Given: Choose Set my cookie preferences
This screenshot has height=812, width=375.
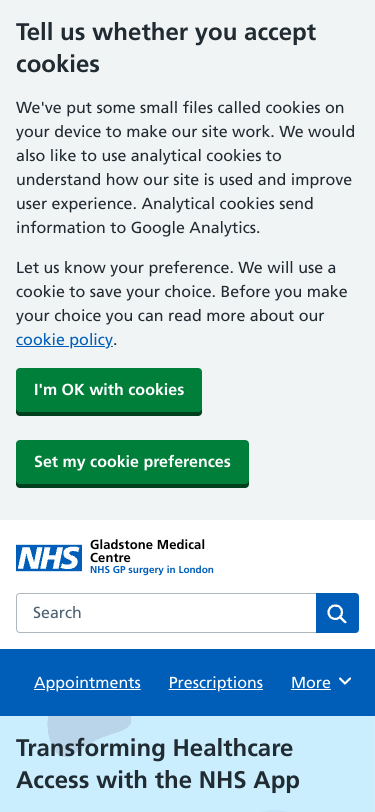Looking at the screenshot, I should tap(133, 462).
